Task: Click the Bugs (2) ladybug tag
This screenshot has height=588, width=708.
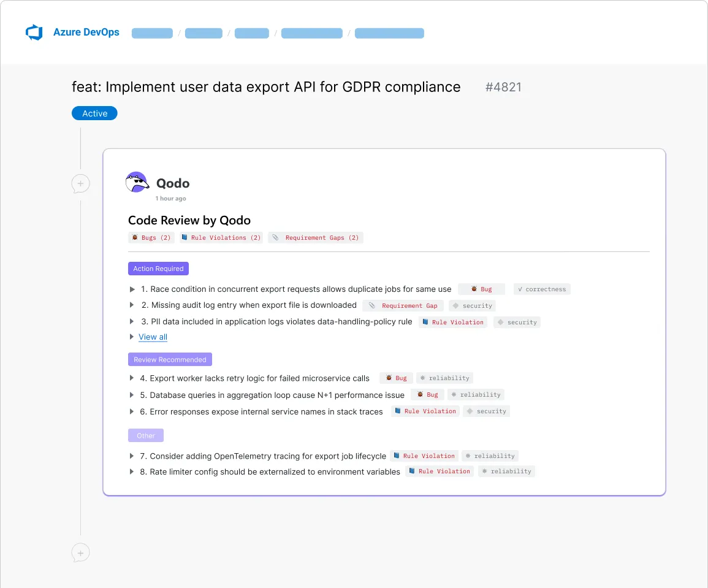Action: pos(151,238)
